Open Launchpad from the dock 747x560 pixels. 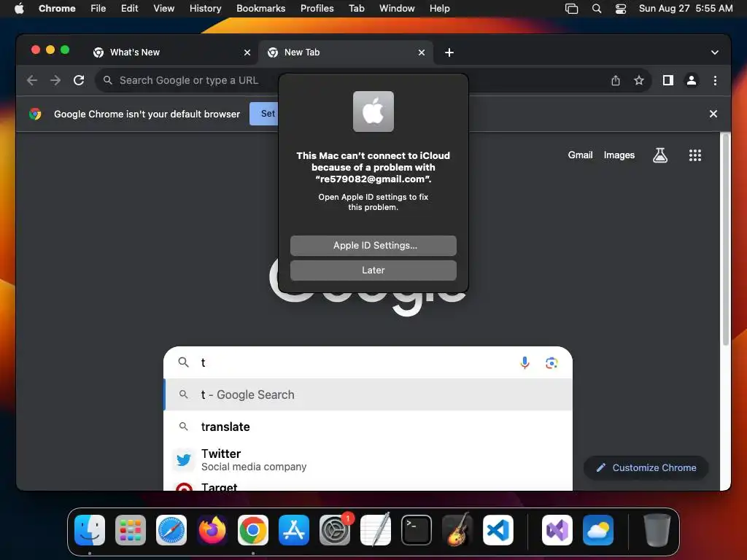click(131, 530)
